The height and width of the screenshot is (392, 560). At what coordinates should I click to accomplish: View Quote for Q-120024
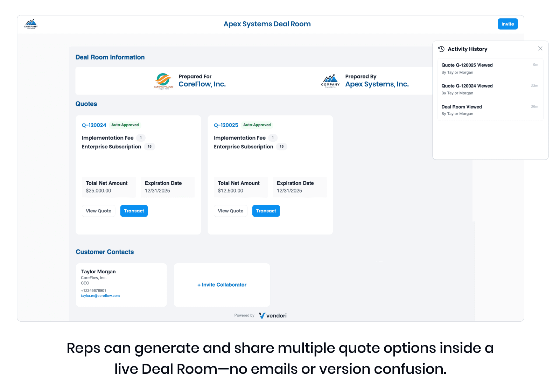(x=98, y=211)
